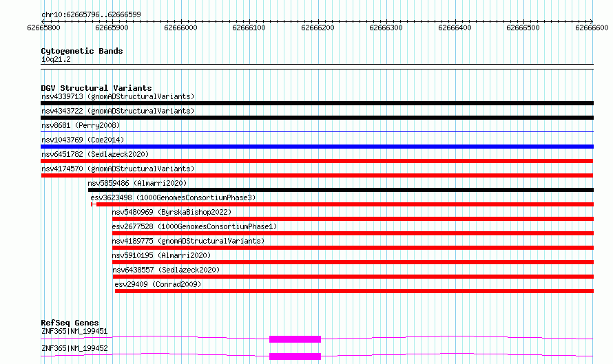This screenshot has height=364, width=613.
Task: Open variant label esv2677528 (1000GenomesConsortiumPhase1)
Action: pos(194,226)
